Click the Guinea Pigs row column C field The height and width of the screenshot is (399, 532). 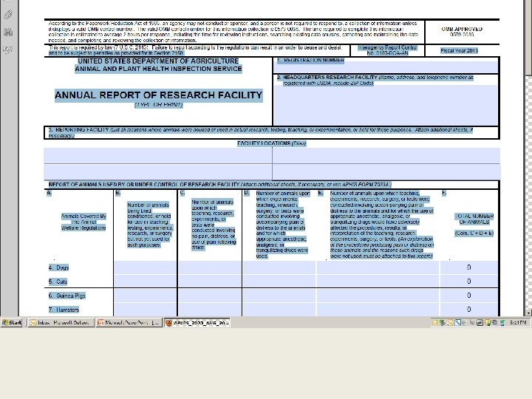(x=210, y=296)
